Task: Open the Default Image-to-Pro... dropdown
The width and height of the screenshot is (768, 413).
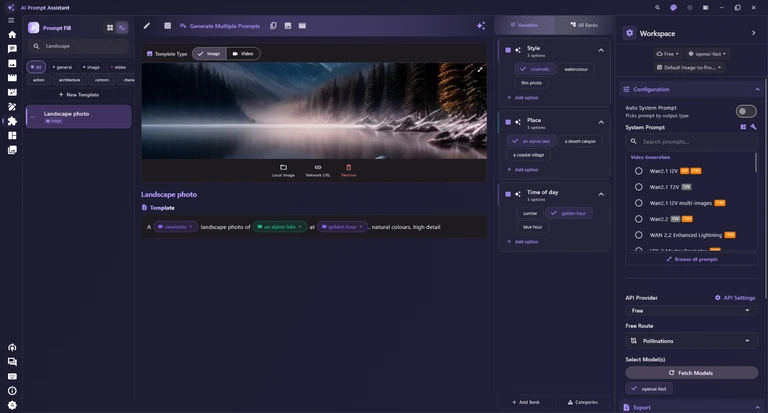Action: 689,68
